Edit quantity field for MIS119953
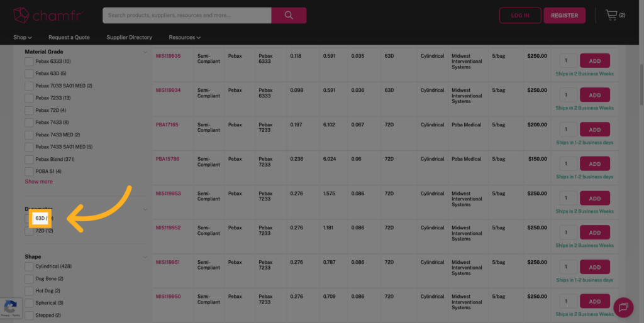644x323 pixels. pos(569,198)
